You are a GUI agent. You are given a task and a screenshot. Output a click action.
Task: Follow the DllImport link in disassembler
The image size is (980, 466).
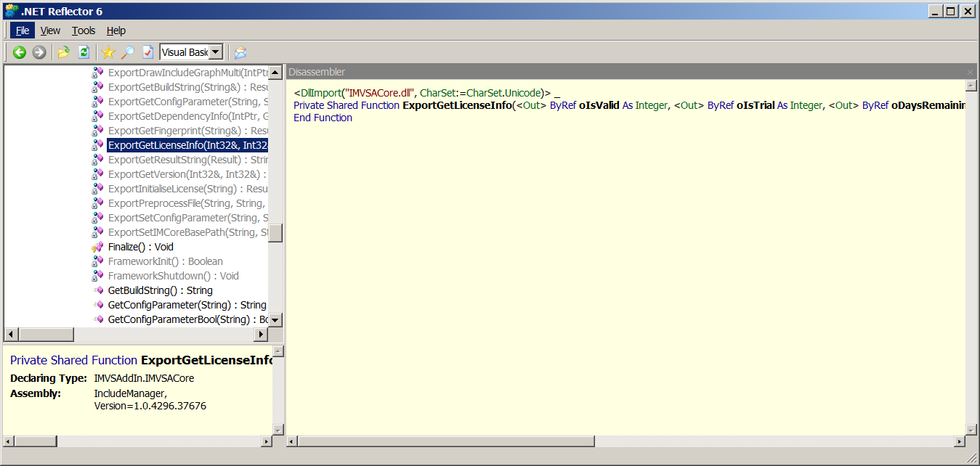click(320, 93)
